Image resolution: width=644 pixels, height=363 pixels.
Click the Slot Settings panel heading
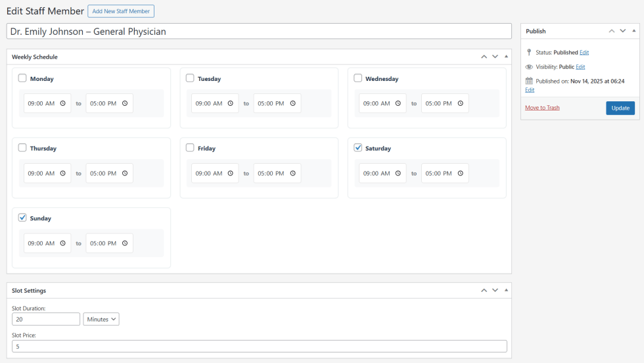pos(29,290)
